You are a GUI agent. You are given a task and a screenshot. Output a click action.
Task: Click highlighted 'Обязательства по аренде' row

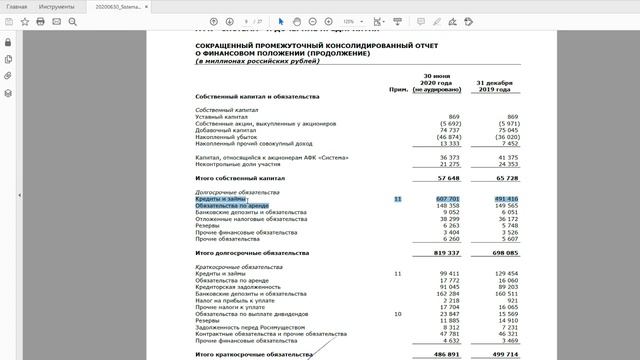232,205
